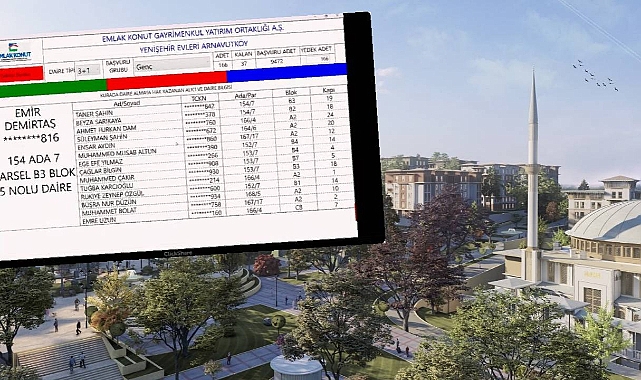Click the YENİŞEHİR EVLERİ ARNAVUTKÖY title
This screenshot has height=380, width=641.
(x=194, y=47)
